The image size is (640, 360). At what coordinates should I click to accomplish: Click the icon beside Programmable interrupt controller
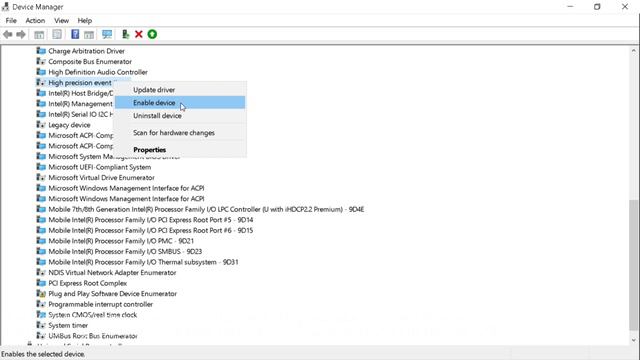pyautogui.click(x=41, y=304)
